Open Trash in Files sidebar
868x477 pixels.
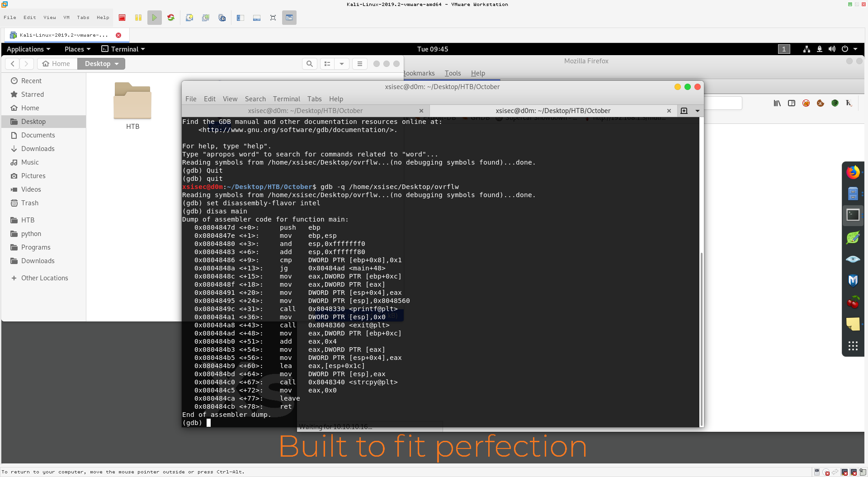click(43, 203)
